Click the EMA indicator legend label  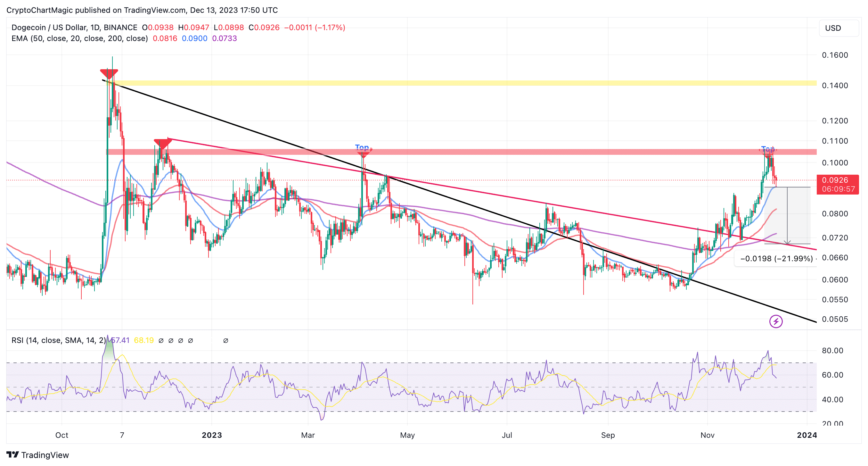pyautogui.click(x=79, y=38)
